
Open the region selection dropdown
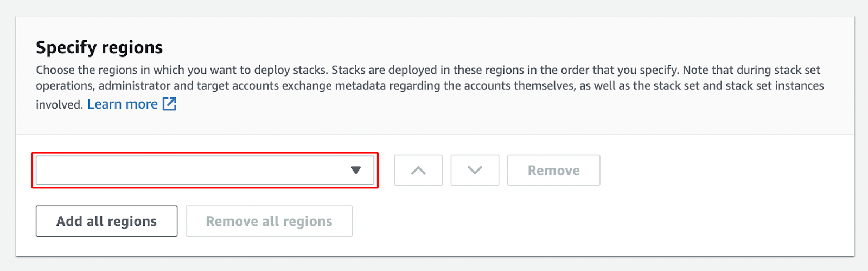tap(205, 171)
